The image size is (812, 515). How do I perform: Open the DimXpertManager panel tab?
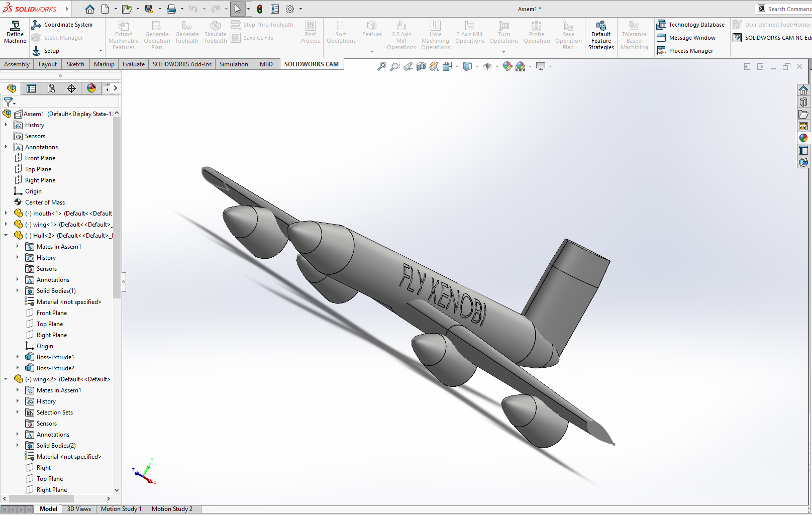pos(71,88)
